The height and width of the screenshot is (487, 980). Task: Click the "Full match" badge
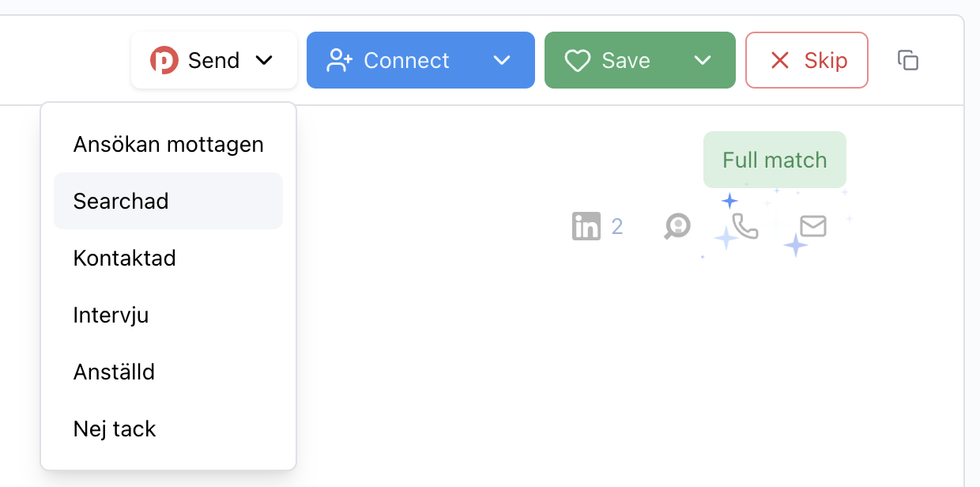pos(775,160)
